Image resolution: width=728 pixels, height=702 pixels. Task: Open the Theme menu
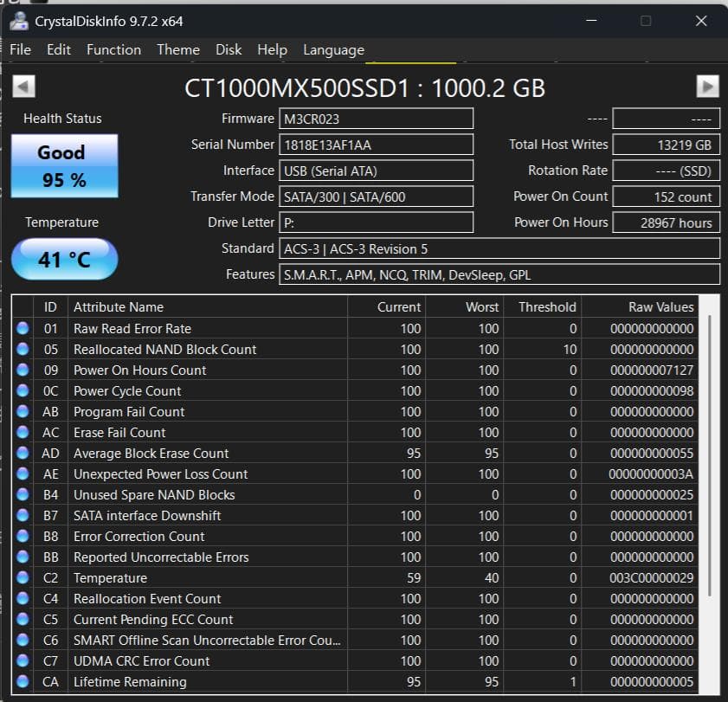177,49
